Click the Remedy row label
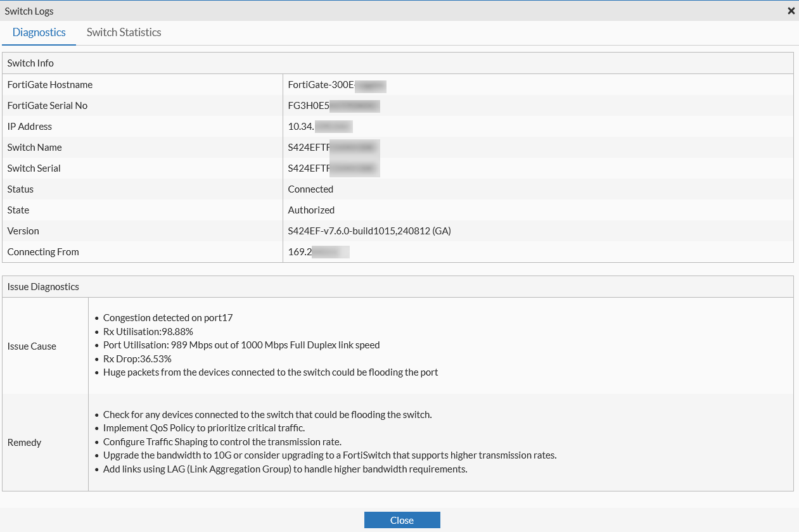 pyautogui.click(x=24, y=443)
